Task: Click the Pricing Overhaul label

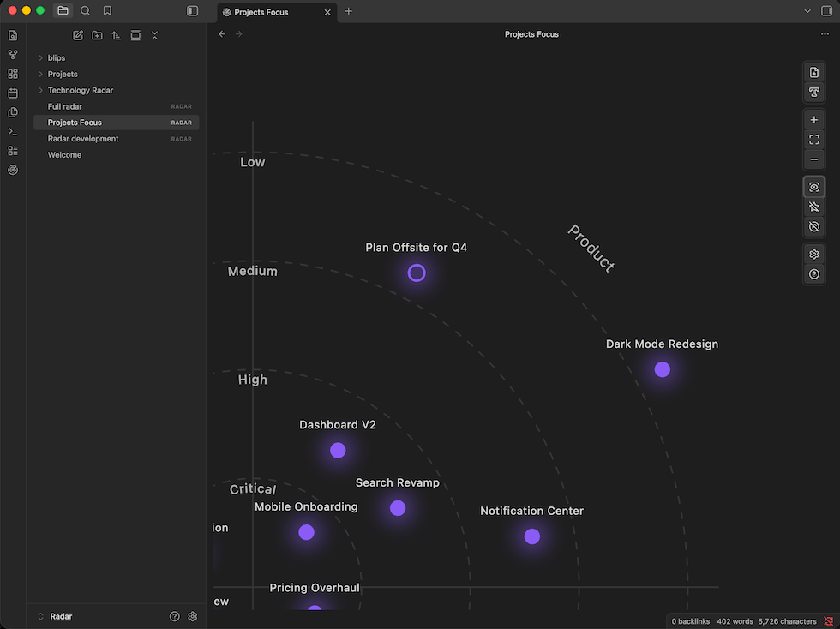Action: (x=315, y=588)
